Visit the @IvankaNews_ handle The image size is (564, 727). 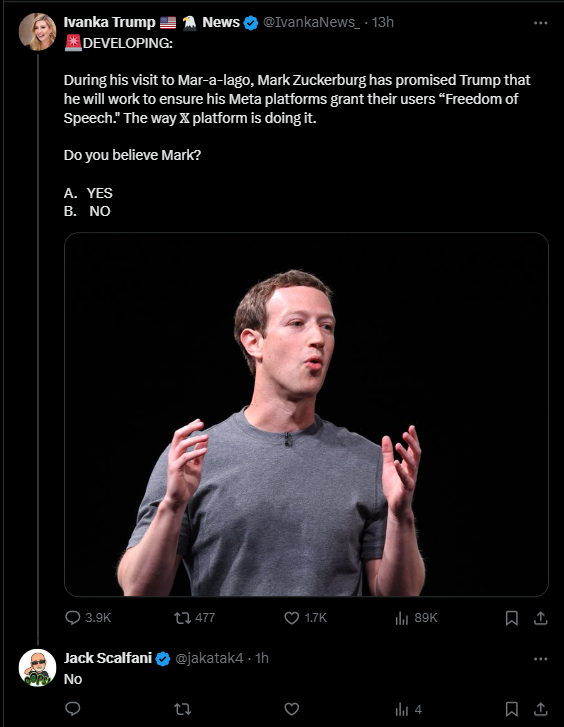pyautogui.click(x=311, y=22)
